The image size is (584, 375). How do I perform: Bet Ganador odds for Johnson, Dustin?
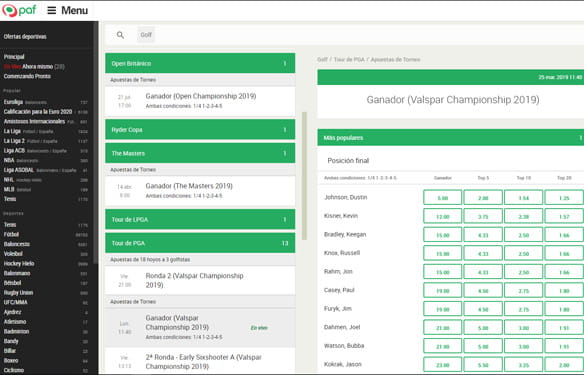442,197
